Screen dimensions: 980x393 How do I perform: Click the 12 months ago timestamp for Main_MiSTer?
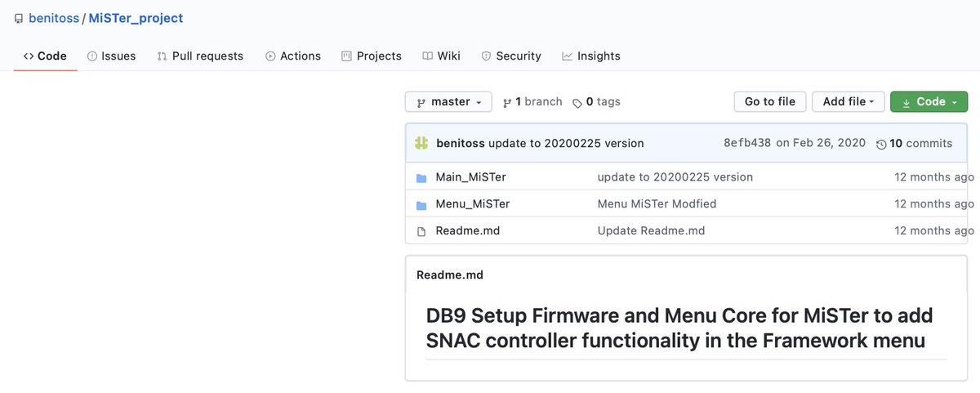tap(934, 177)
